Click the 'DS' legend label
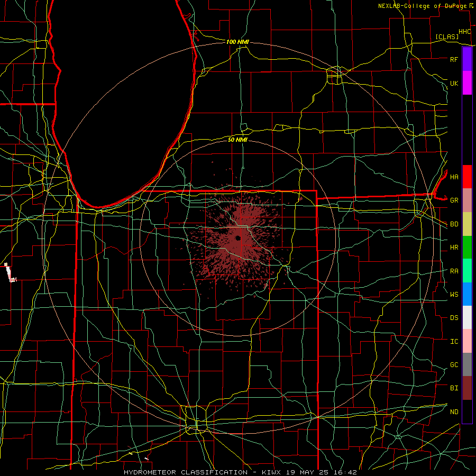Viewport: 476px width, 476px height. point(454,318)
